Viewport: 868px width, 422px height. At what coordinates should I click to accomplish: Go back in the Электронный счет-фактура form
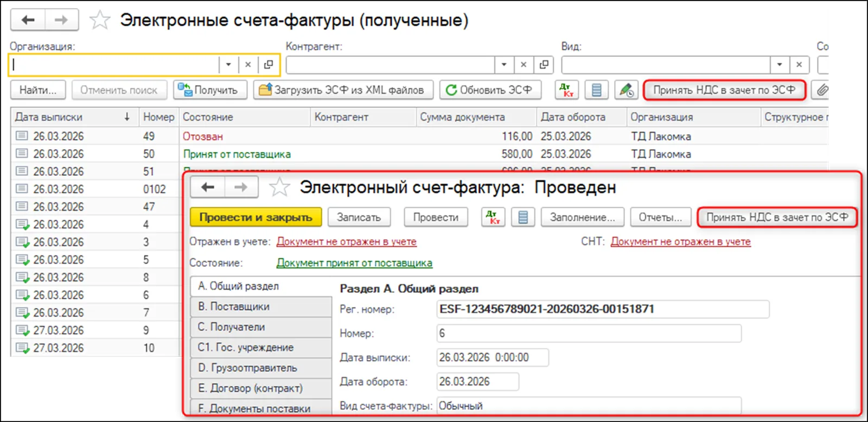pos(208,187)
